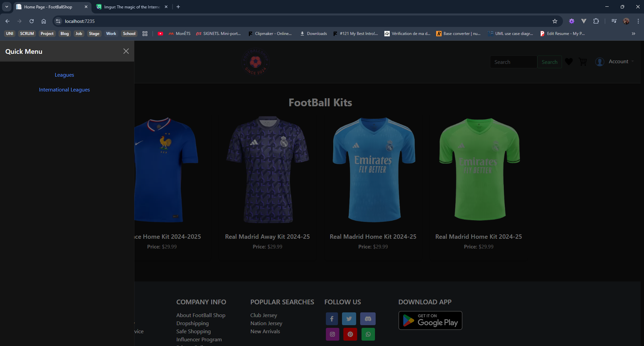Open the Facebook follow icon

coord(332,319)
